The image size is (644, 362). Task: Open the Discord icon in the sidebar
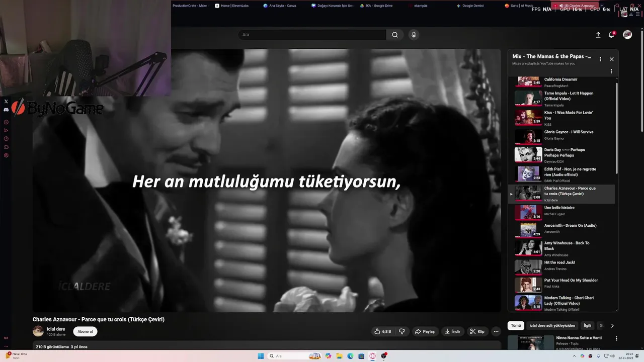point(6,110)
